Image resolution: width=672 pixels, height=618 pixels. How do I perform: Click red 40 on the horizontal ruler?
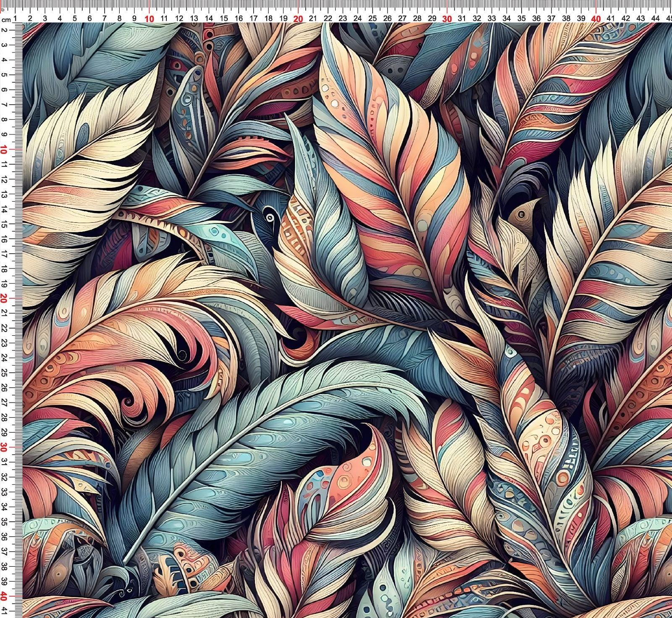596,18
